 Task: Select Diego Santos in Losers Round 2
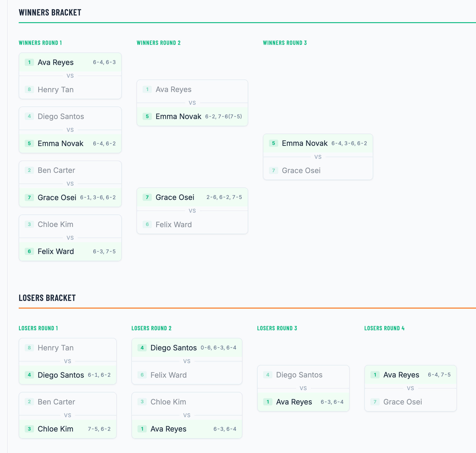click(x=187, y=348)
